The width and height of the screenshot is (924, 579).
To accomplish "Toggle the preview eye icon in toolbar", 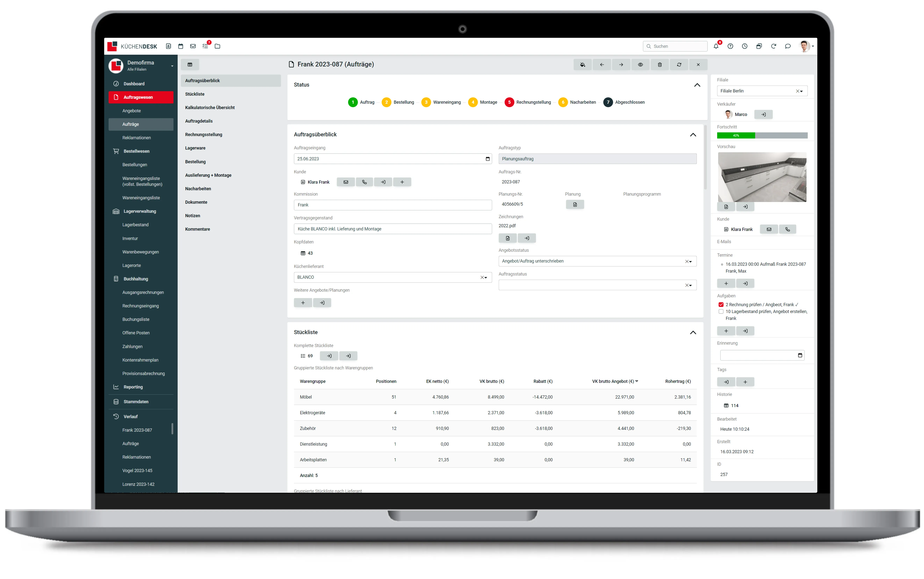I will click(x=640, y=65).
